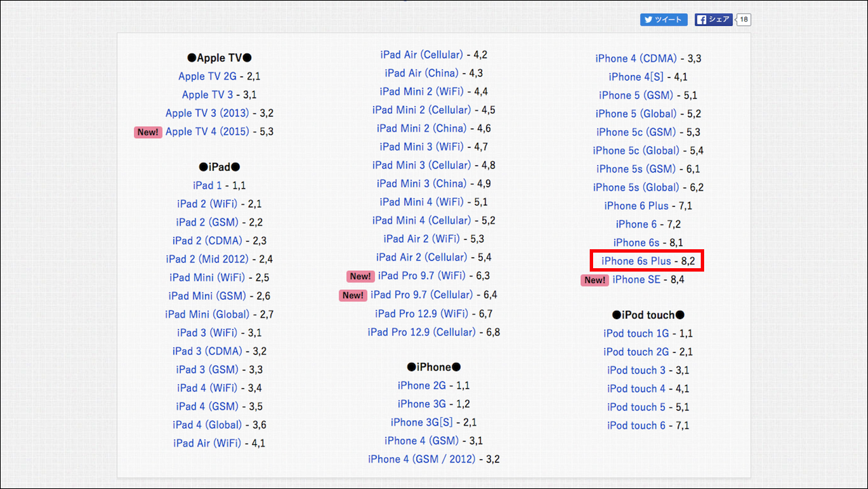This screenshot has height=489, width=868.
Task: Open the Apple TV 4 (2015) link
Action: (x=207, y=131)
